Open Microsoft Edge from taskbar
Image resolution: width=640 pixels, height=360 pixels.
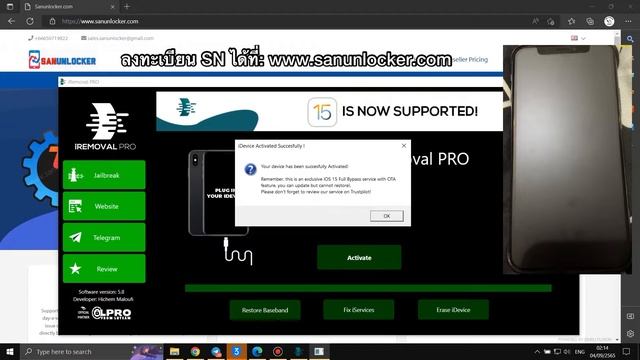pos(257,351)
